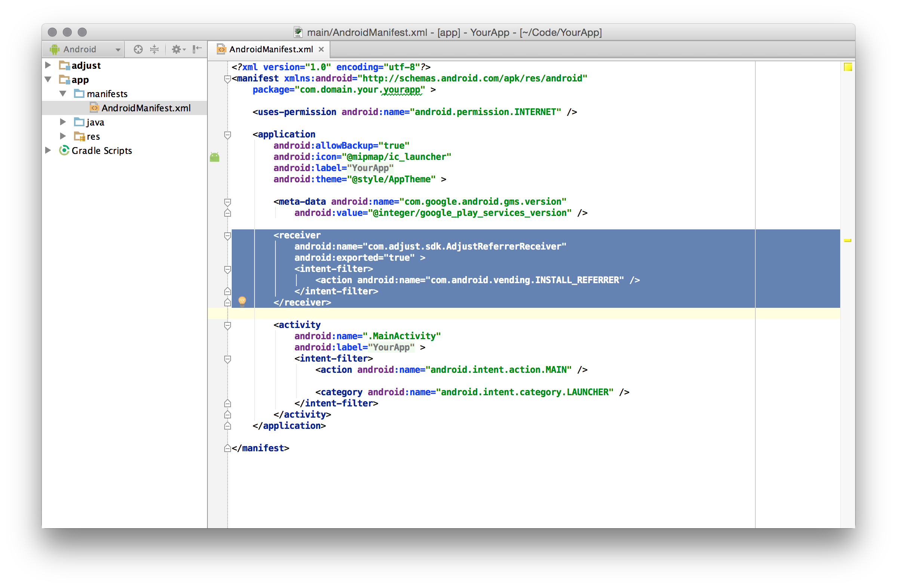Select AndroidManifest.xml in project tree
Screen dimensions: 897x588
[x=145, y=108]
